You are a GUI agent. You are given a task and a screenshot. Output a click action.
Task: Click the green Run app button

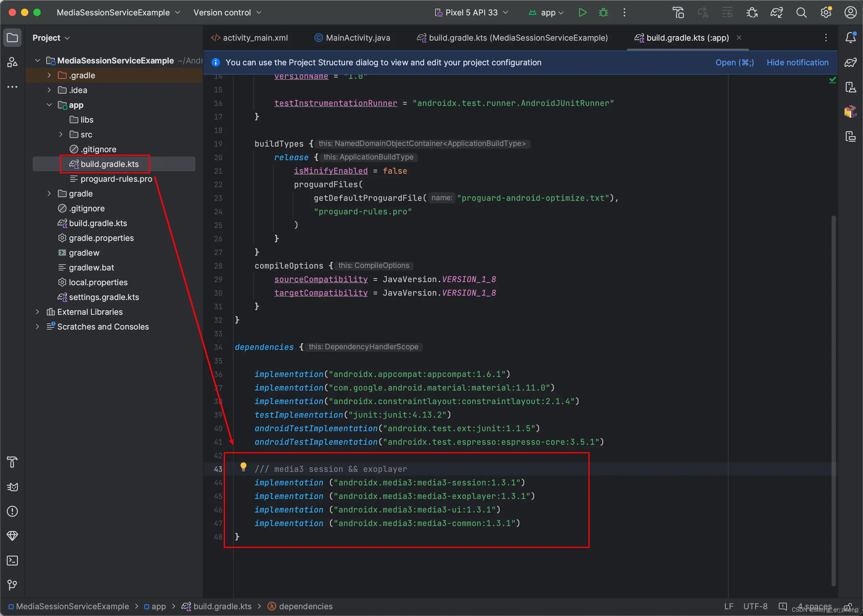pyautogui.click(x=582, y=13)
